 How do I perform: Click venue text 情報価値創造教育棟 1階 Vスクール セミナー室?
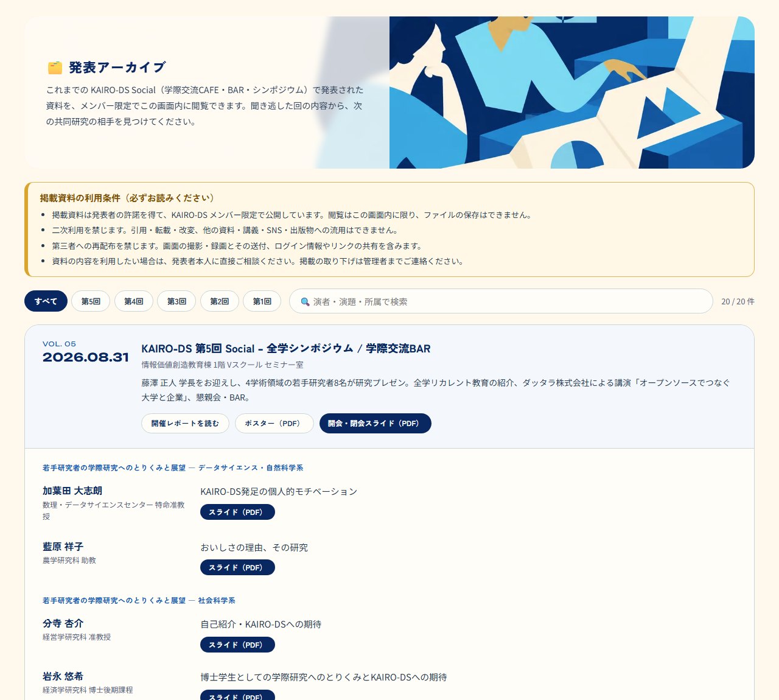222,365
